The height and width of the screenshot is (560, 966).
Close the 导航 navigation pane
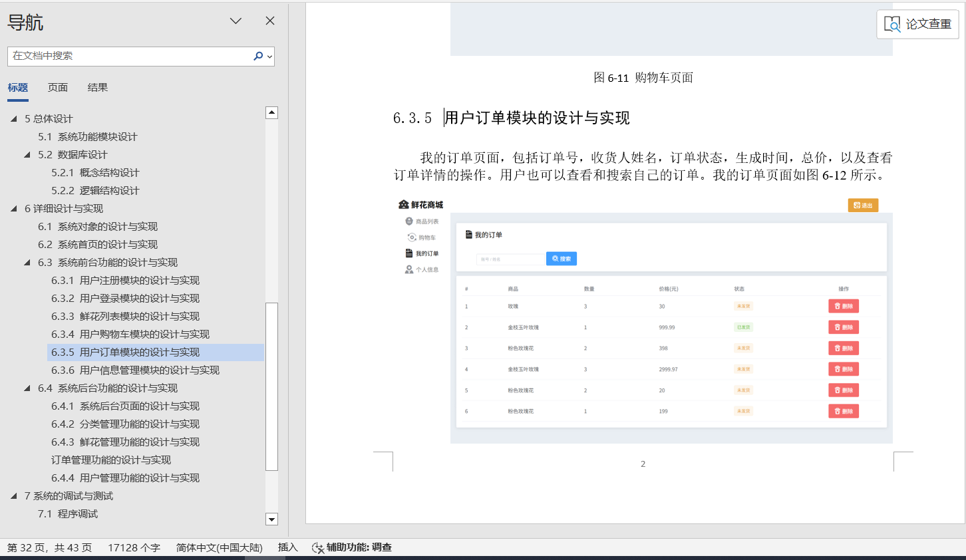270,21
